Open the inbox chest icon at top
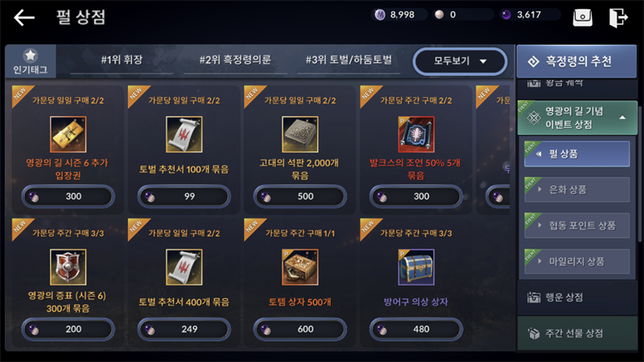This screenshot has height=362, width=644. (582, 18)
